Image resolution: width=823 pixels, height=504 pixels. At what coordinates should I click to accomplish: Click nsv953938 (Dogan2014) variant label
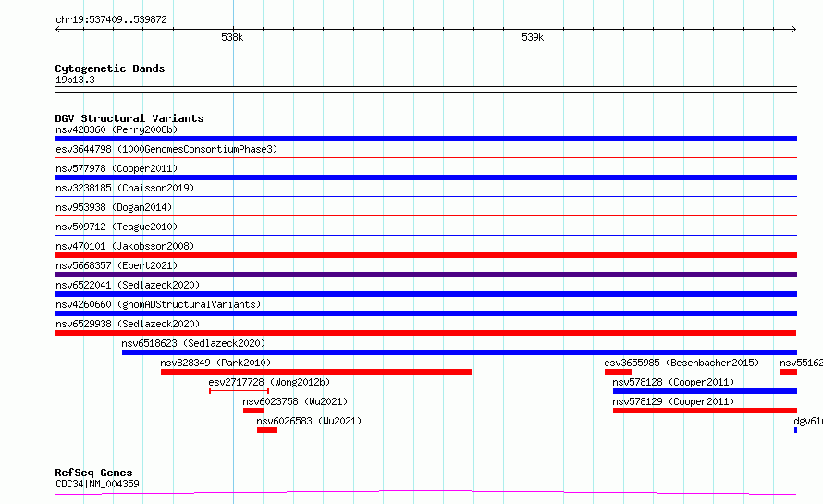(114, 207)
